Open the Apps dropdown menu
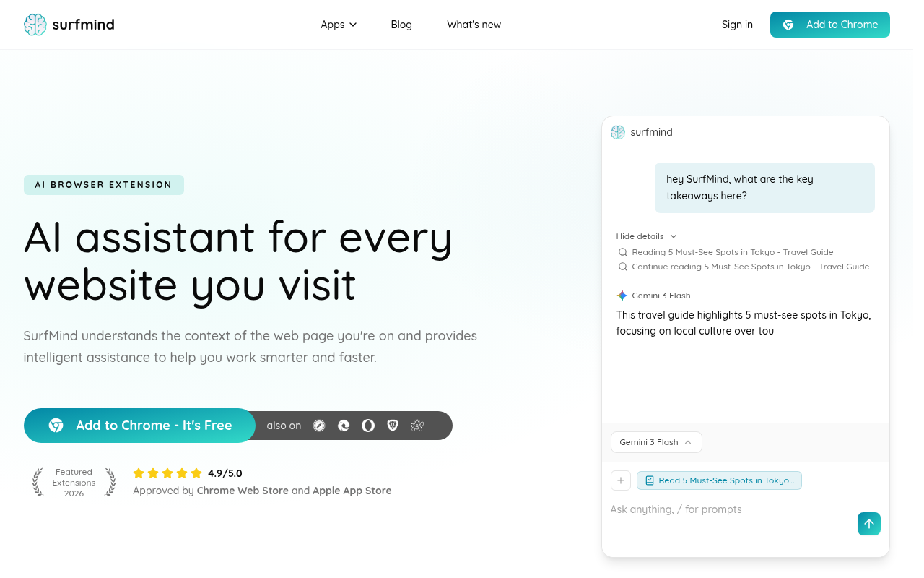Viewport: 924px width, 578px height. [339, 25]
